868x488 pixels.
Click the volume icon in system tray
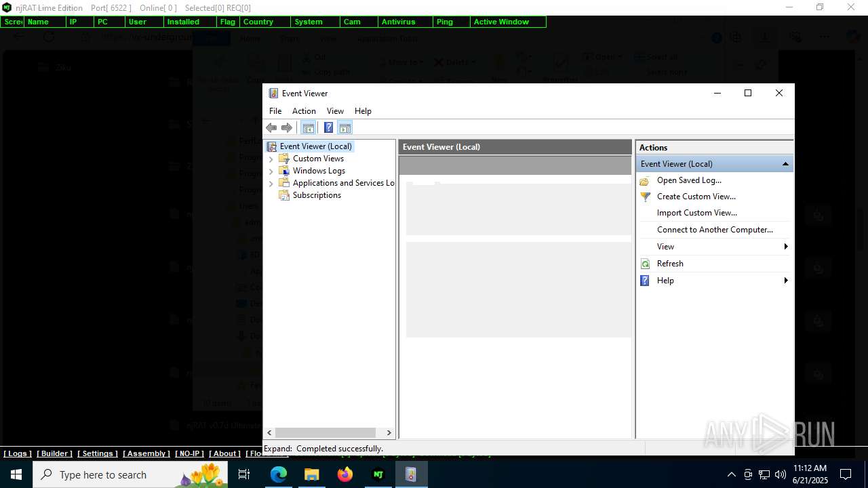(781, 474)
